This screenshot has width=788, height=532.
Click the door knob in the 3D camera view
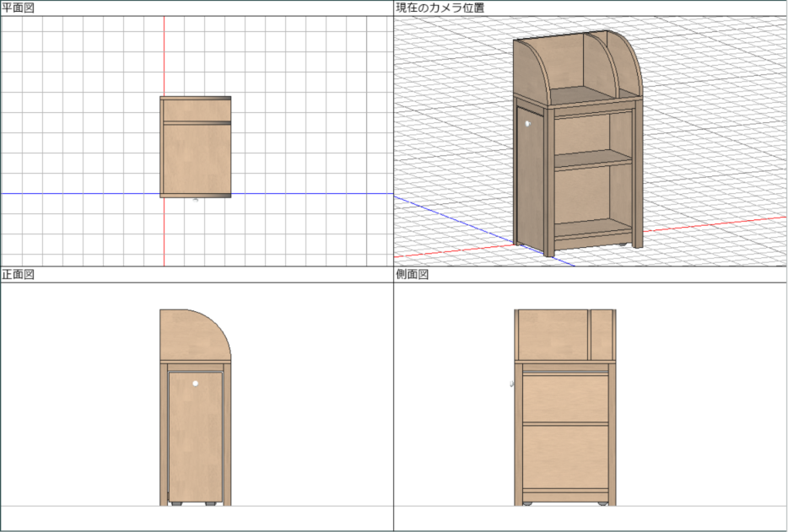pyautogui.click(x=528, y=124)
